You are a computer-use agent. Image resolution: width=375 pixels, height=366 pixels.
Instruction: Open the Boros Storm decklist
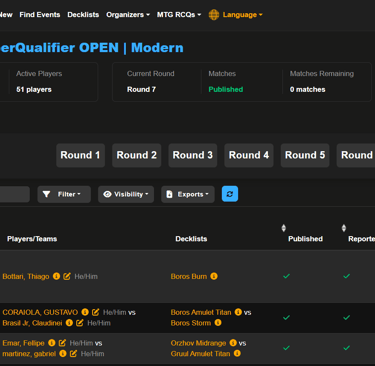click(x=191, y=323)
